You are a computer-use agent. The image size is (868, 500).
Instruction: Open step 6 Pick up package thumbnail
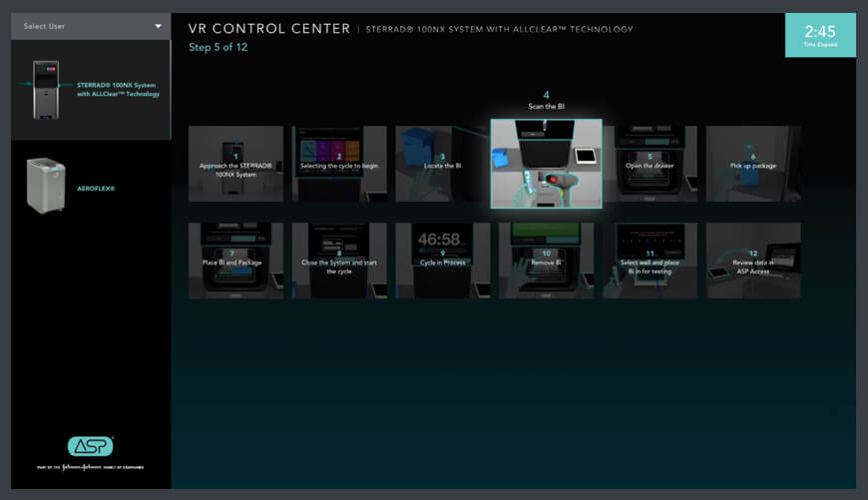coord(753,164)
